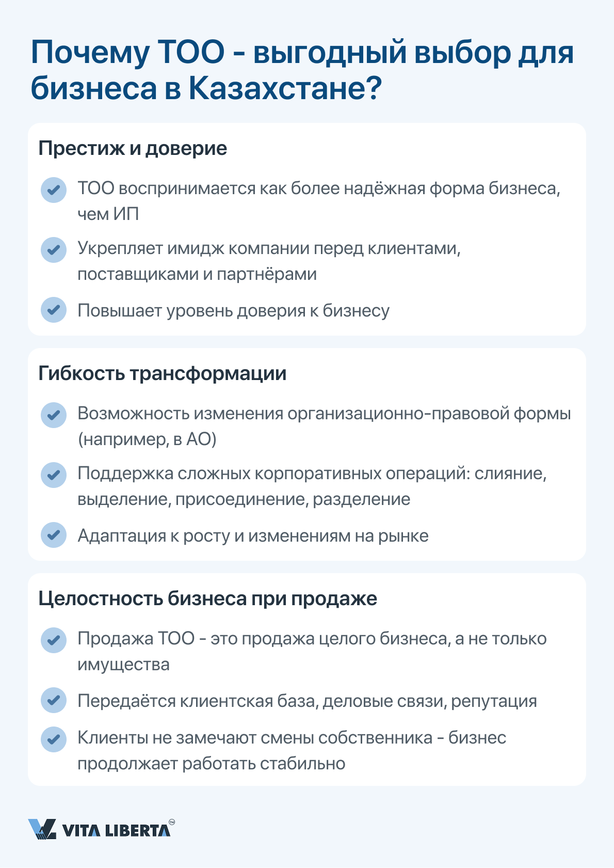
Task: Click checkmark next to 'Адаптация к росту'
Action: (54, 535)
